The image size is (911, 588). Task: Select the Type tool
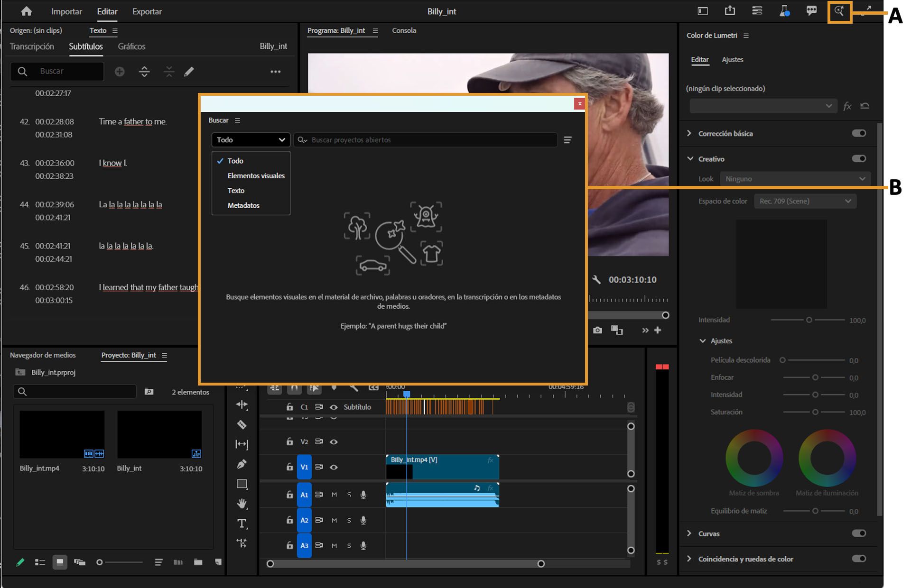[242, 524]
